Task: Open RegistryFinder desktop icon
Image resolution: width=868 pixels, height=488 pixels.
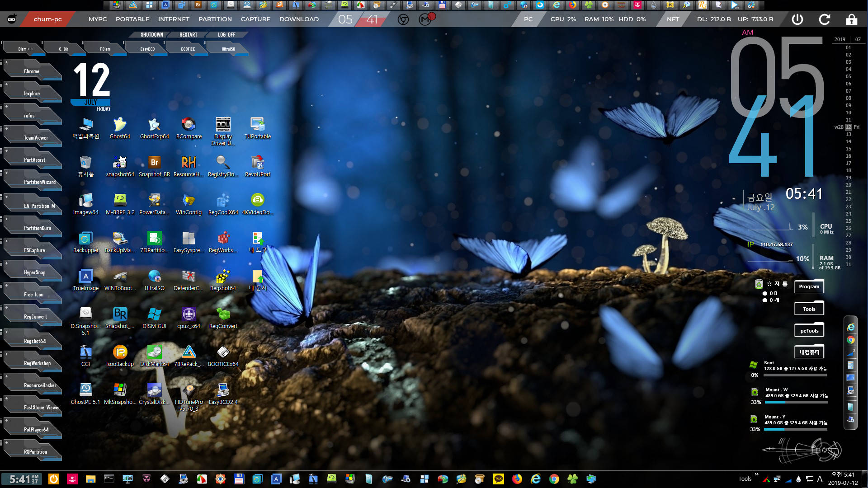Action: pos(223,166)
